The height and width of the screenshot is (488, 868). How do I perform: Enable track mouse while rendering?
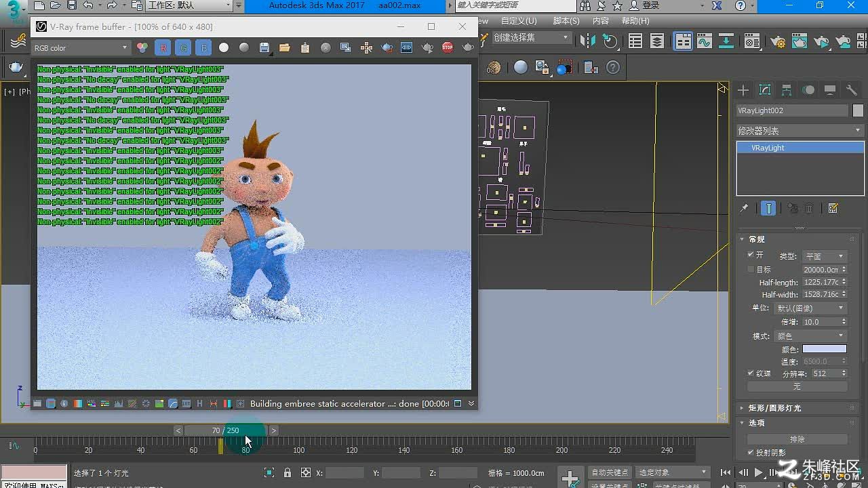366,47
